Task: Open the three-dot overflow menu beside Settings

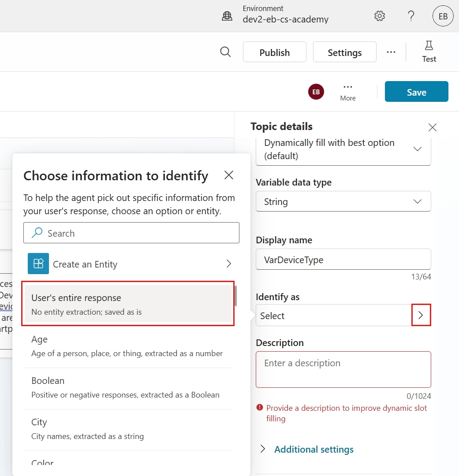Action: click(x=391, y=52)
